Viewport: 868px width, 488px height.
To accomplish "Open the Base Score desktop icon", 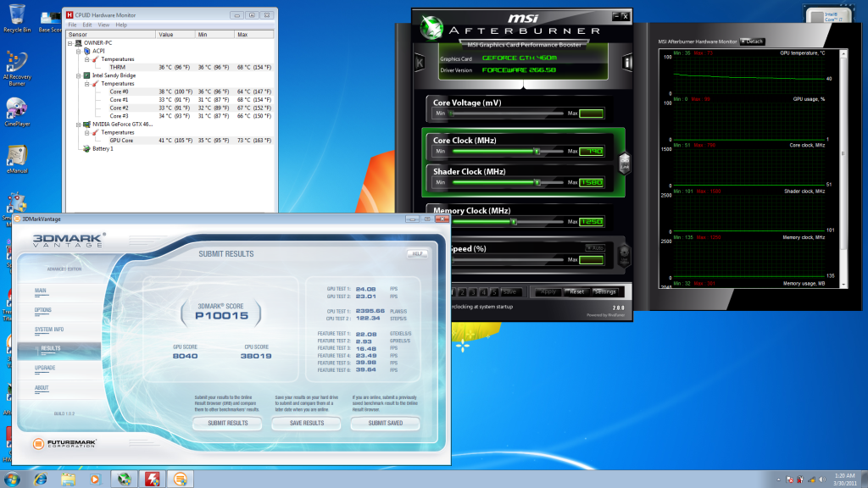I will (50, 21).
